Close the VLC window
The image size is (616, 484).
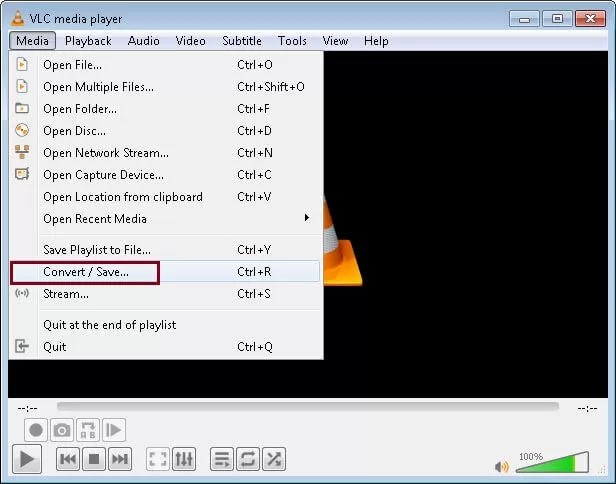(590, 19)
